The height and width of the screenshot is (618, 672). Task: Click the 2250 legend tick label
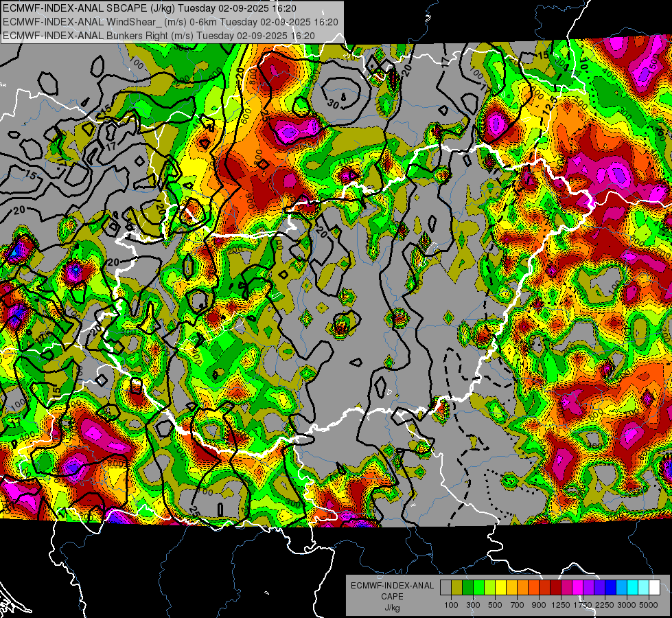[605, 605]
